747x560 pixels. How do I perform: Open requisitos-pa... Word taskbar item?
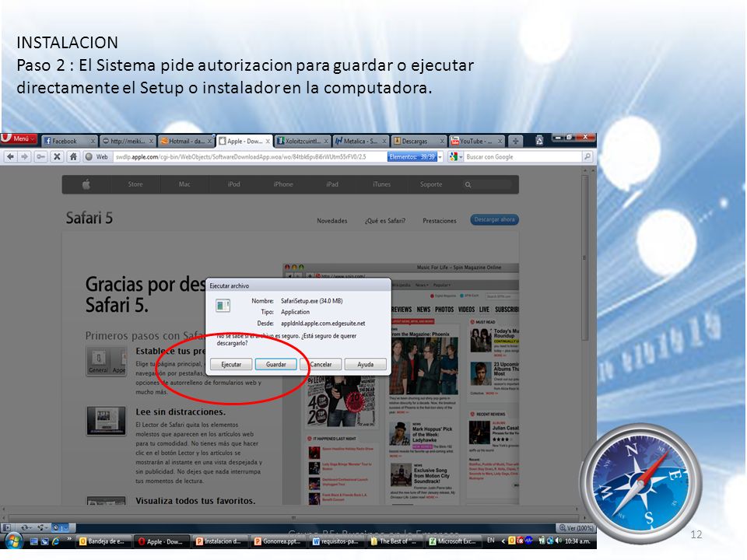point(337,541)
